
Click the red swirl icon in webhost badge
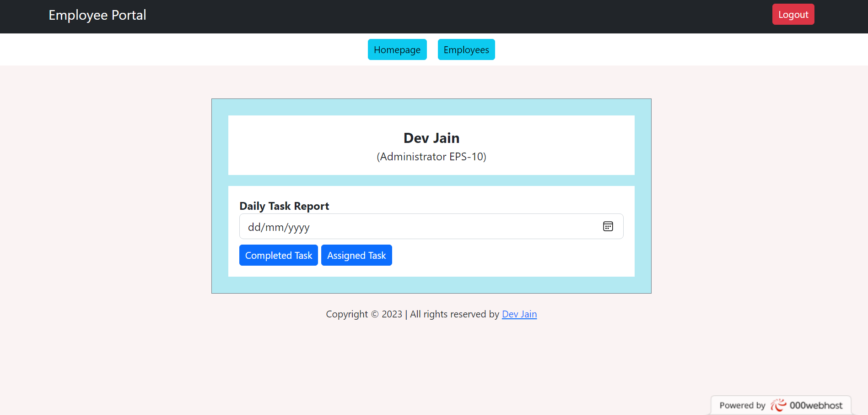click(x=779, y=404)
